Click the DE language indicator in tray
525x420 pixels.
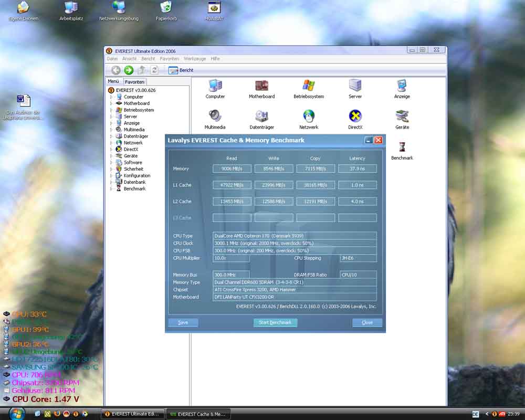click(x=475, y=414)
